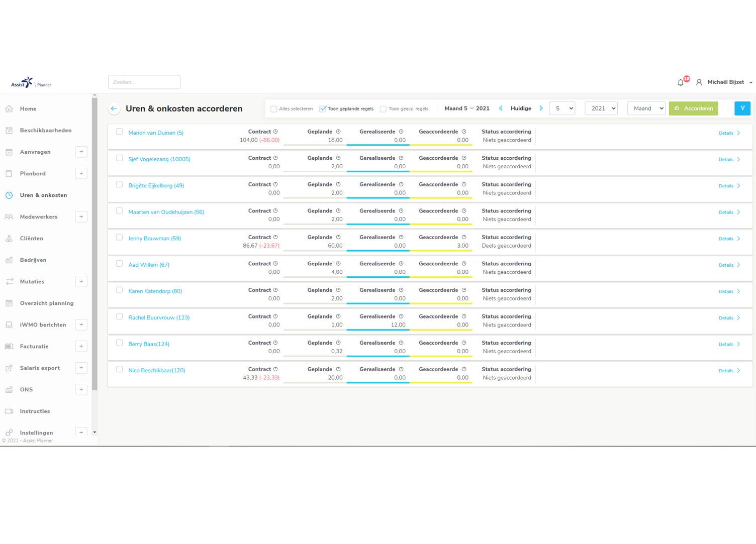Select the checkbox for Jenny Bouwman
Screen dimensions: 756x544
click(119, 237)
